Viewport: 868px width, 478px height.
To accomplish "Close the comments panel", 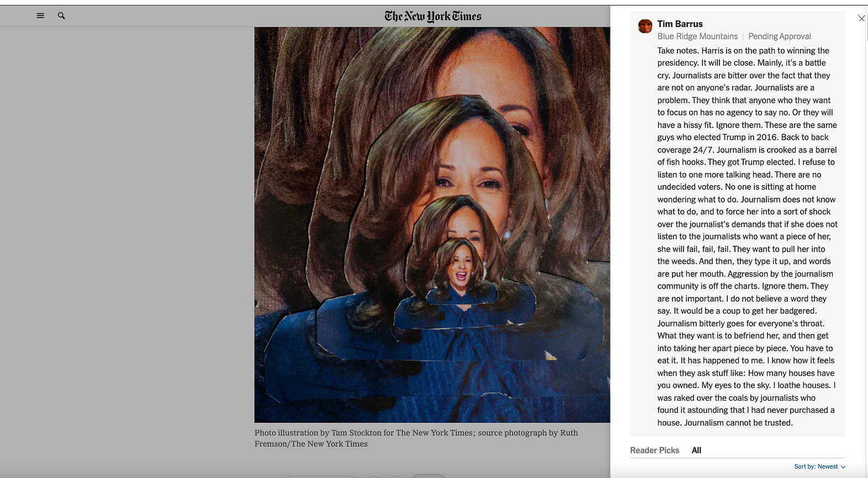I will point(861,18).
